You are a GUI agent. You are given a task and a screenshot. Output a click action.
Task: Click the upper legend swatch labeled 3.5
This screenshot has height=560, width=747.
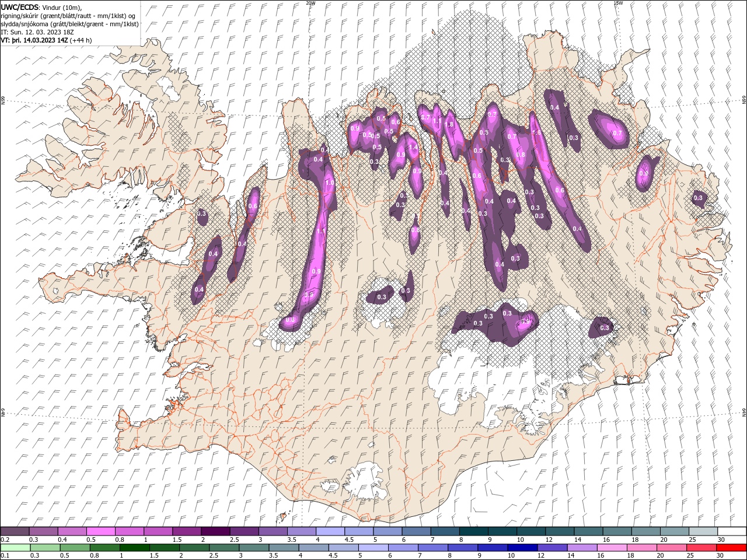pyautogui.click(x=302, y=531)
